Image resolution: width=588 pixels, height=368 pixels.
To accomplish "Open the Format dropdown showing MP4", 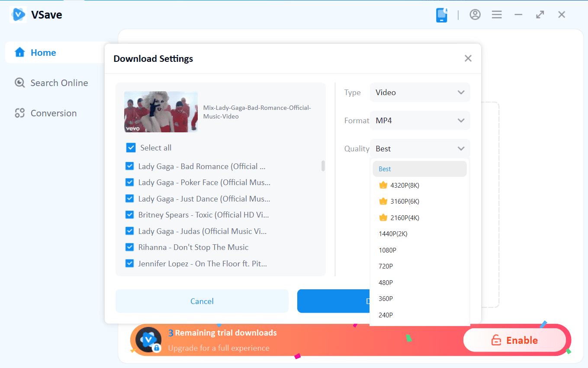I will click(x=420, y=121).
